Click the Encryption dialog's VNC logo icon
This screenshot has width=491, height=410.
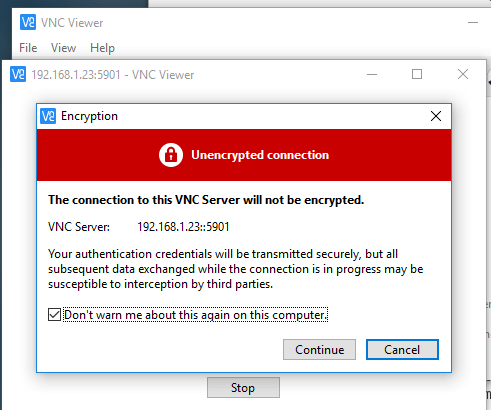coord(48,116)
